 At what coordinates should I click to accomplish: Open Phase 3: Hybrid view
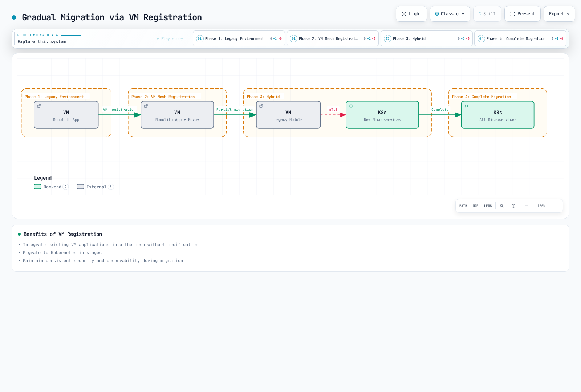(426, 38)
